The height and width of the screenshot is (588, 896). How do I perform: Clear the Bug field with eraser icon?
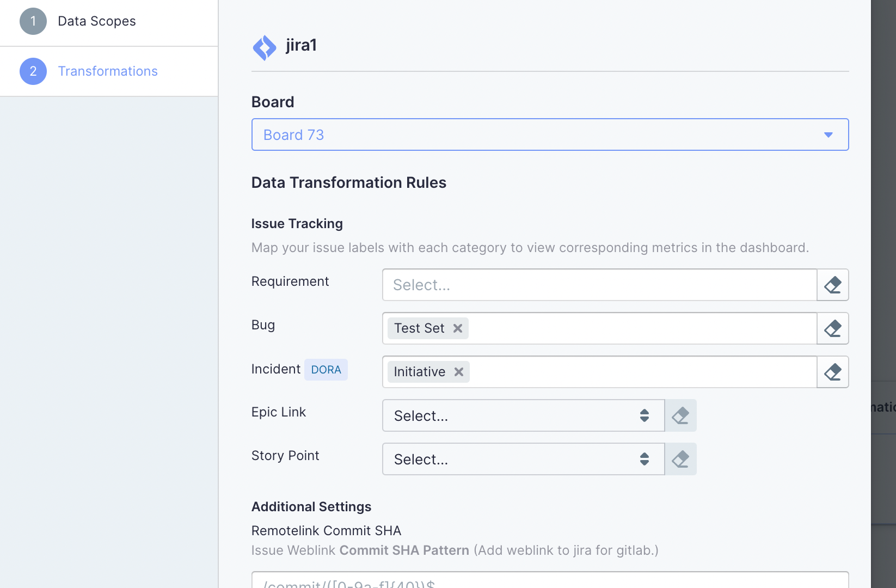point(833,328)
